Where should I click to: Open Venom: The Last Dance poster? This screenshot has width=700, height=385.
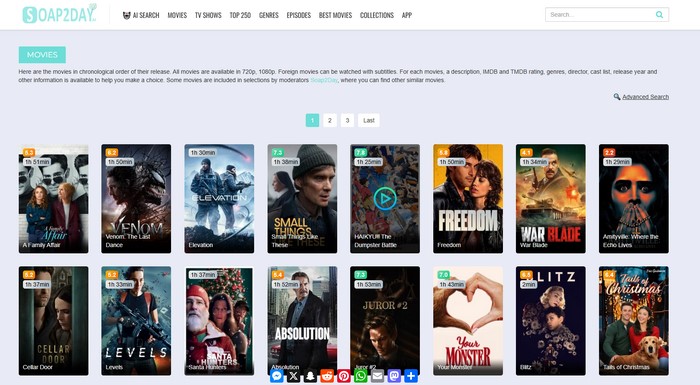coord(136,198)
